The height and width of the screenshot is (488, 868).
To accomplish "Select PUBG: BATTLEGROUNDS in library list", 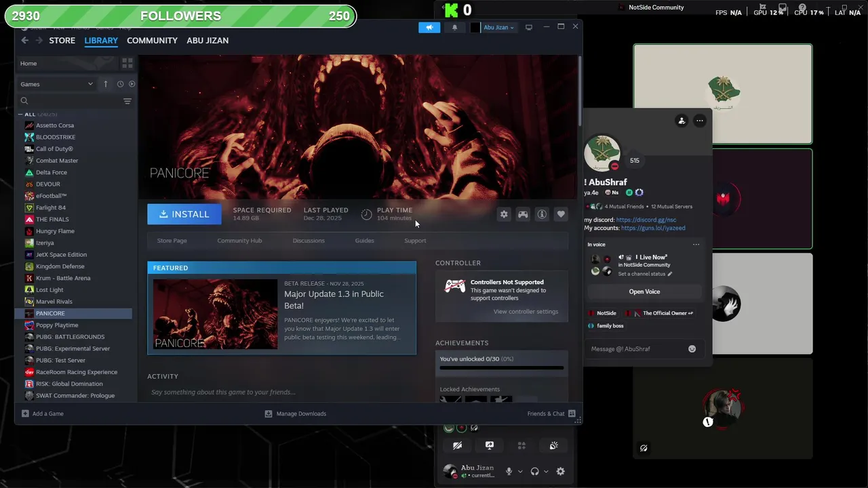I will (70, 337).
